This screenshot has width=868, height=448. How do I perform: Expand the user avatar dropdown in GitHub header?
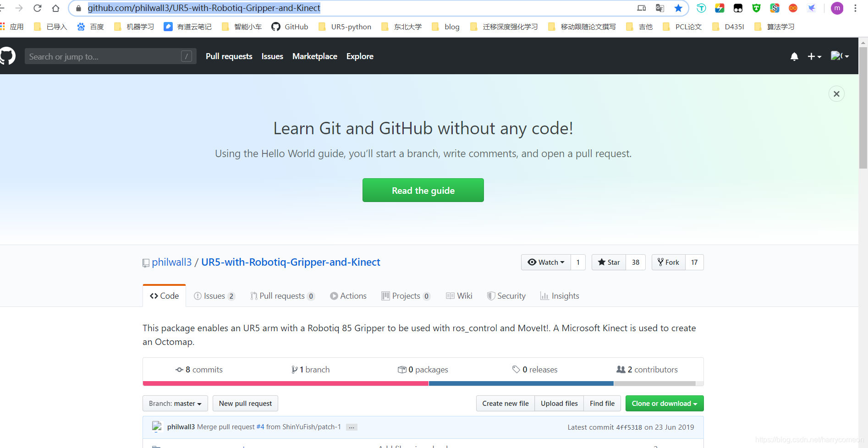840,56
